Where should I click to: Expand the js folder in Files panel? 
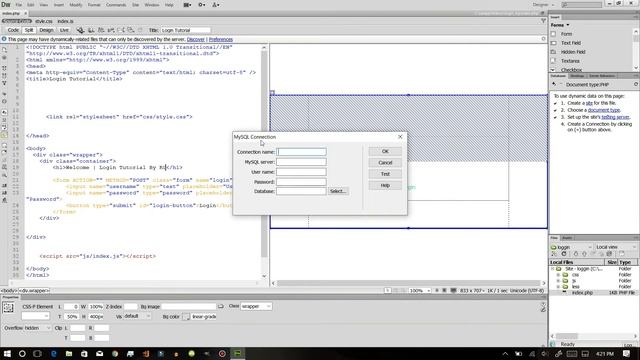558,281
